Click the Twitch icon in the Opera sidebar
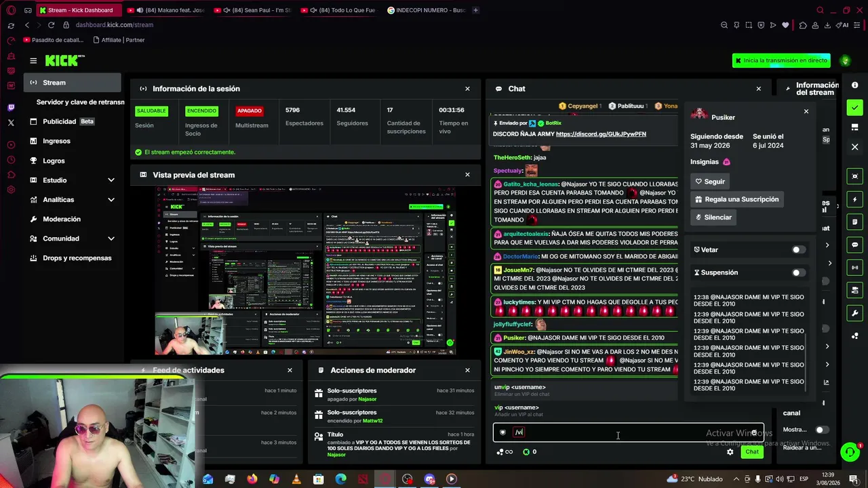Viewport: 868px width, 488px height. click(11, 107)
